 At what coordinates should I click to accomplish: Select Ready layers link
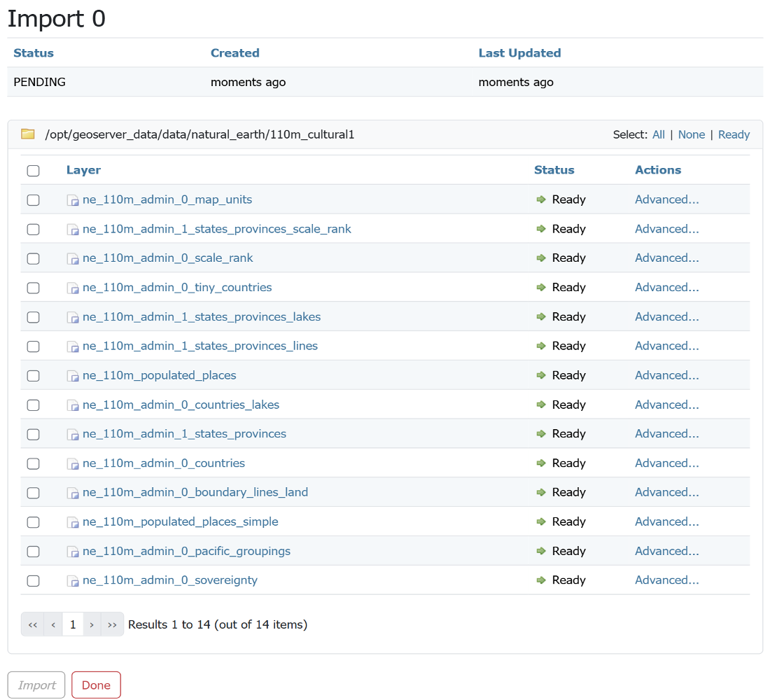(x=734, y=134)
